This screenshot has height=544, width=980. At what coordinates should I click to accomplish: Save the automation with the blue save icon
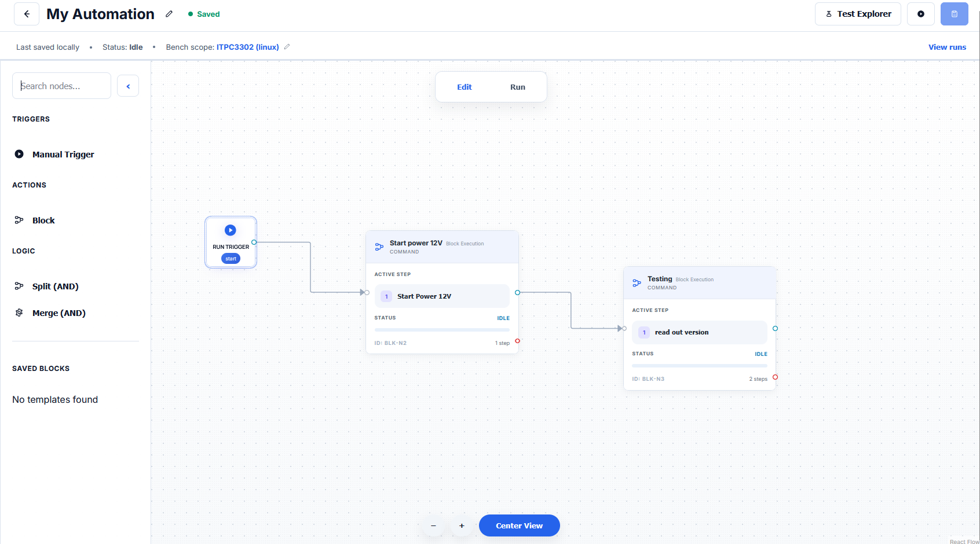[955, 14]
